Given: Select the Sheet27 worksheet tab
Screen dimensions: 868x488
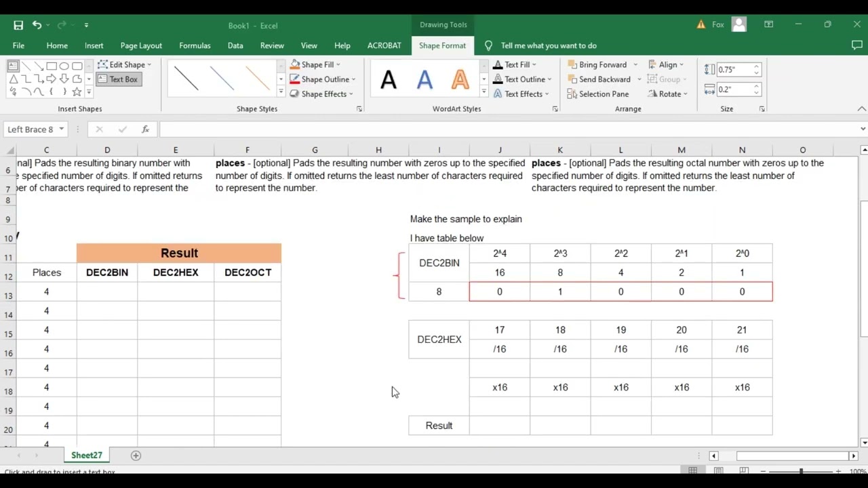Looking at the screenshot, I should point(87,455).
